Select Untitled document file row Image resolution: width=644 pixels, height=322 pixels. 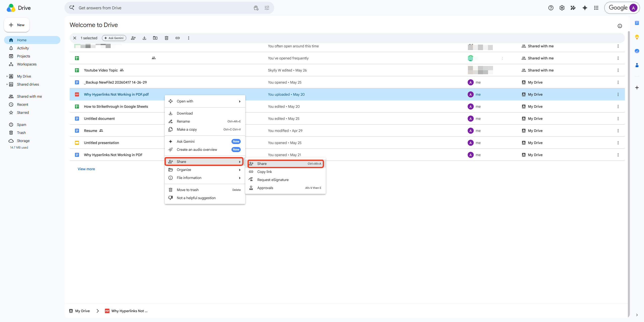point(347,119)
